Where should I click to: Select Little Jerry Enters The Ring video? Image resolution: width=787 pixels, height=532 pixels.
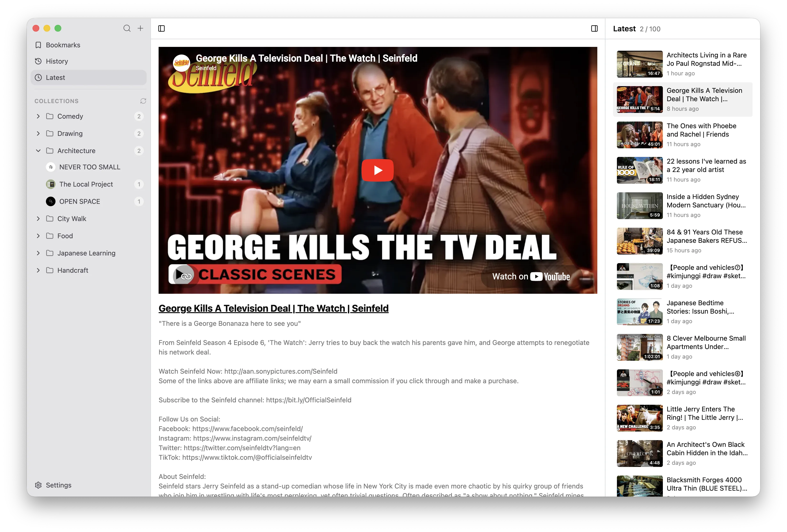click(683, 418)
